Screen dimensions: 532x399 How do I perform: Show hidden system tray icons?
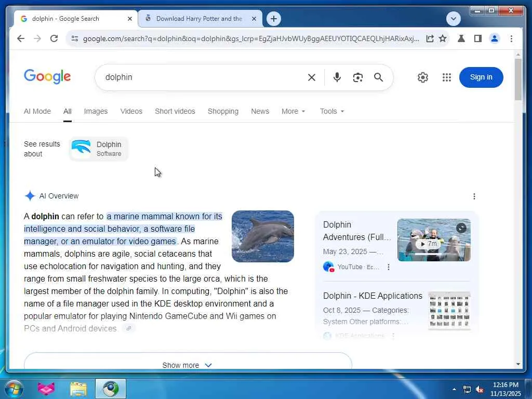click(454, 389)
